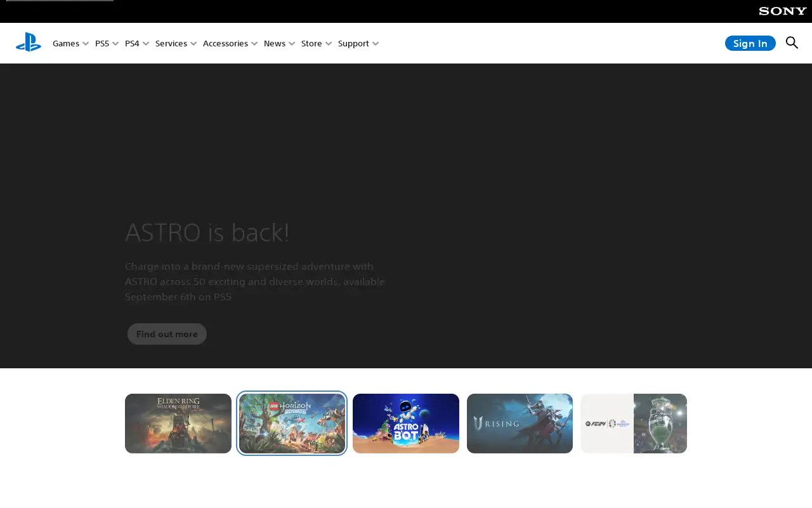
Task: Open the Games menu
Action: (66, 43)
